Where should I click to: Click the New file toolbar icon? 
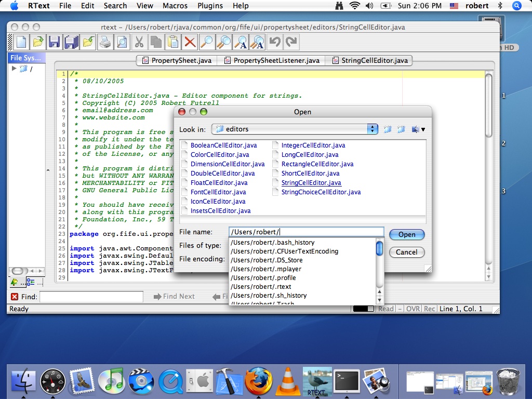pyautogui.click(x=21, y=42)
